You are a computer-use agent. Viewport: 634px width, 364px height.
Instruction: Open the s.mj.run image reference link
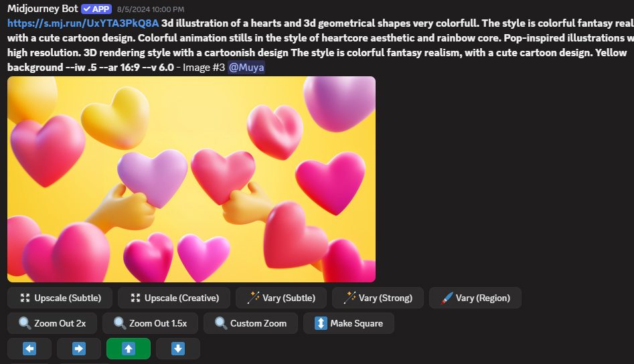83,23
